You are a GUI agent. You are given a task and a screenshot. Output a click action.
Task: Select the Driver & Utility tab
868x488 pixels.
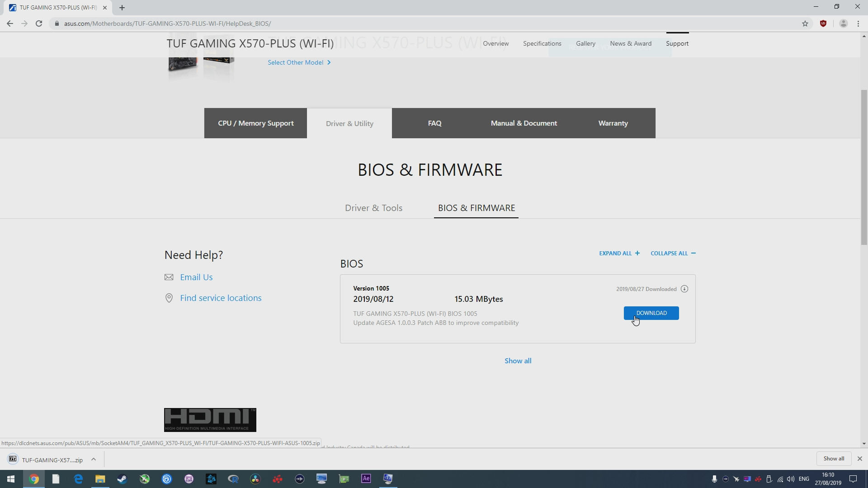[349, 123]
